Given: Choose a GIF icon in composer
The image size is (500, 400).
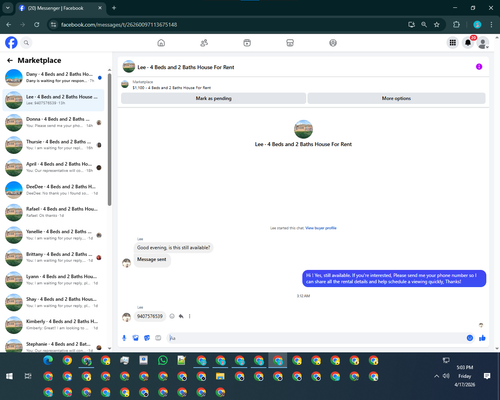Looking at the screenshot, I should (158, 338).
